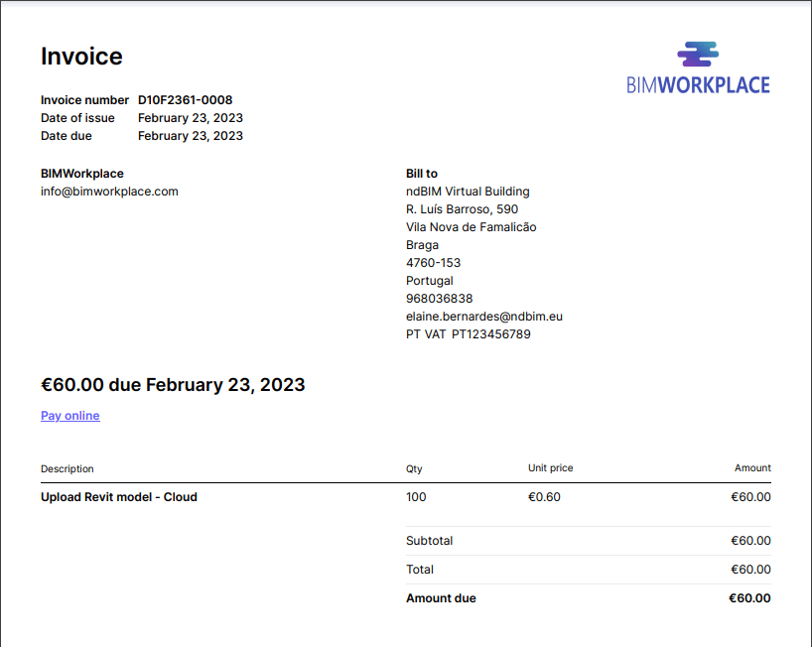The width and height of the screenshot is (812, 647).
Task: Select the elaine.bernardes@ndbim.eu email address
Action: [484, 317]
